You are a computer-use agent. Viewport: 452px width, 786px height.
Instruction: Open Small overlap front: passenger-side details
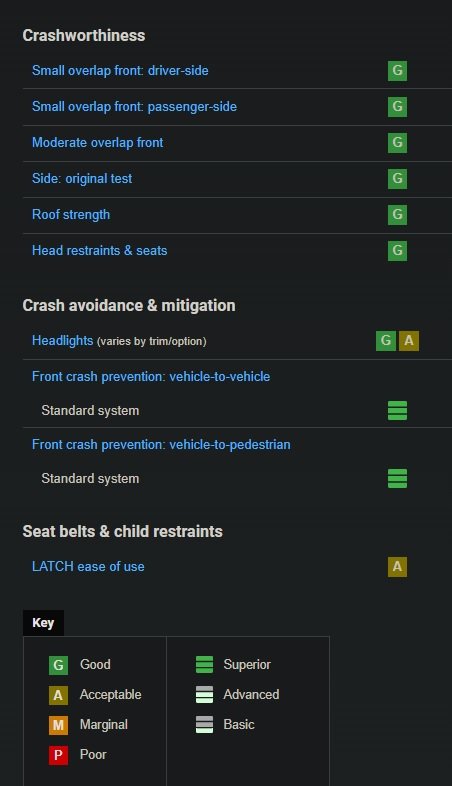point(134,107)
